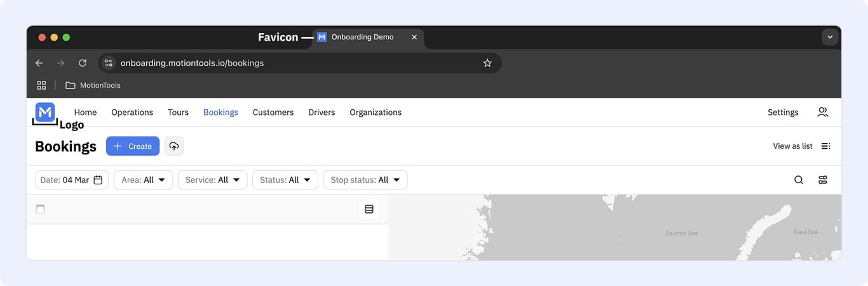
Task: Click the table layout icon above list
Action: pyautogui.click(x=369, y=209)
